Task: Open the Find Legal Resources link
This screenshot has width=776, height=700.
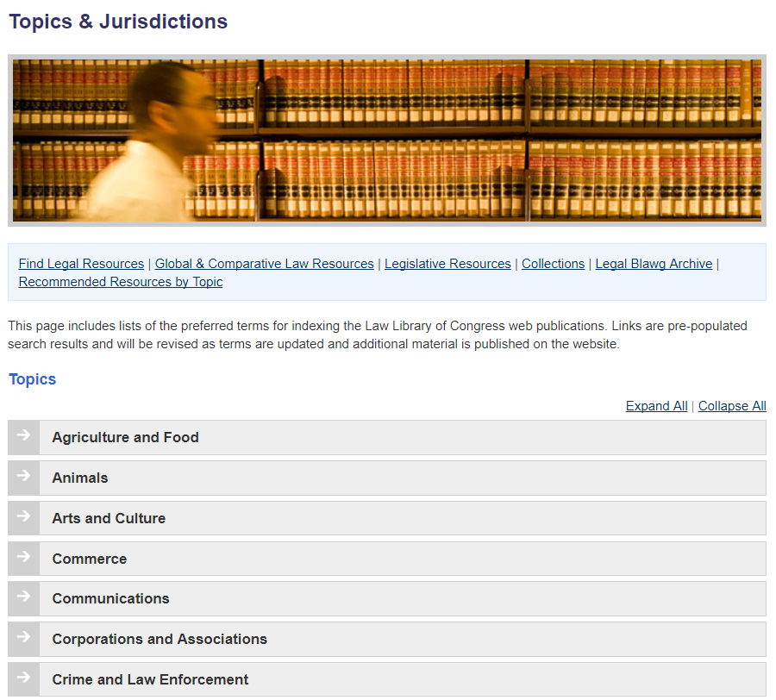Action: (81, 264)
